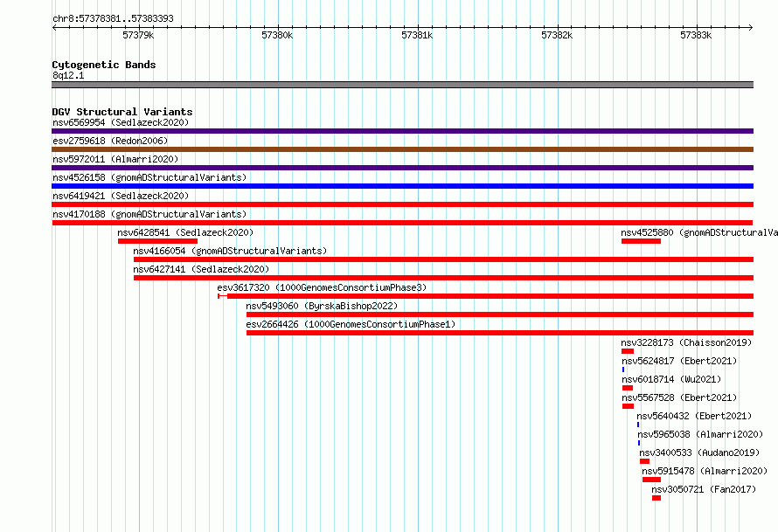
Task: Select nsv5493060 (ByrskaBishop2022) label
Action: click(322, 306)
